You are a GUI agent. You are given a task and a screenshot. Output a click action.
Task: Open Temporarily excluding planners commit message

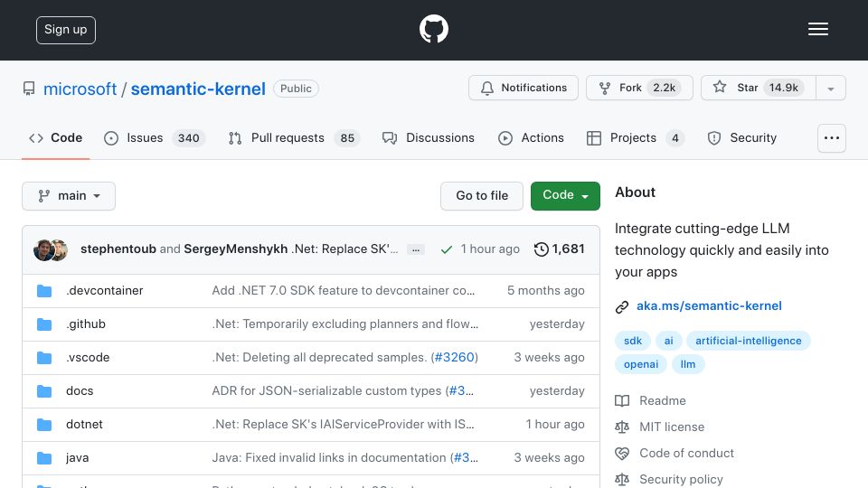pos(344,324)
